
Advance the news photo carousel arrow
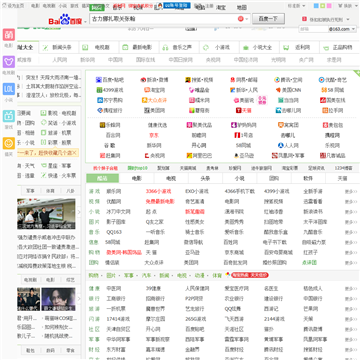pos(79,212)
